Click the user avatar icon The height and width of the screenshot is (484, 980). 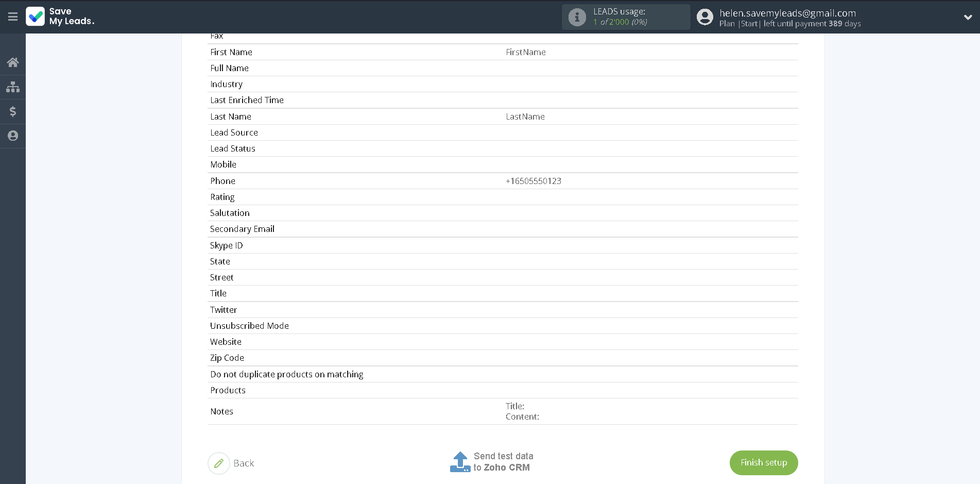[704, 17]
